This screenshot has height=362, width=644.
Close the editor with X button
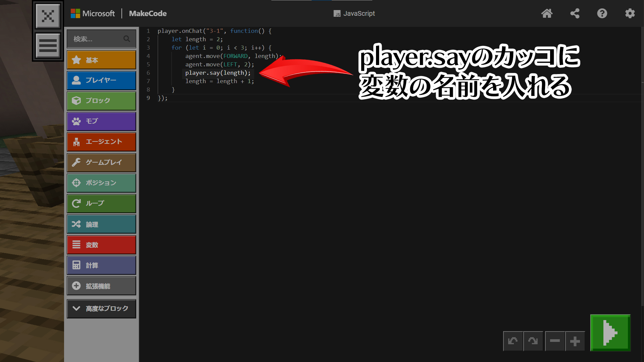pyautogui.click(x=48, y=16)
